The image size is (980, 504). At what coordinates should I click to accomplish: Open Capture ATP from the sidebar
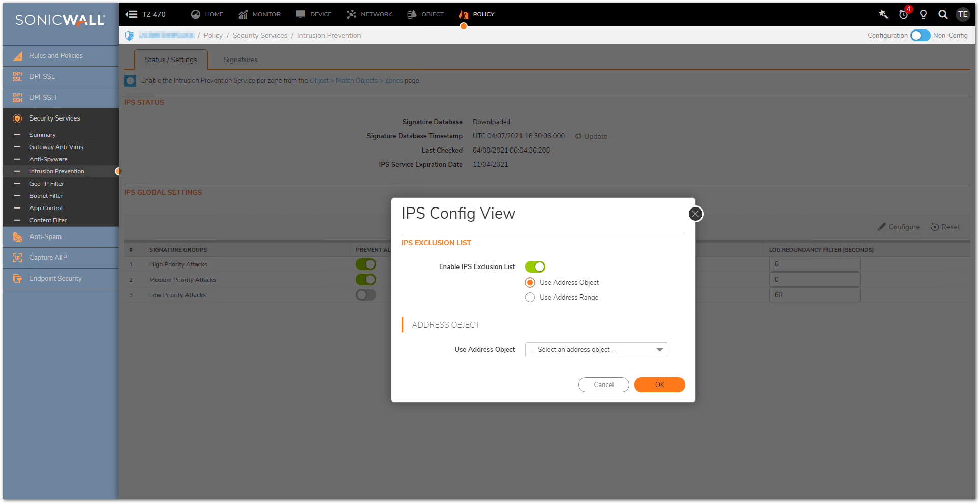click(x=48, y=258)
